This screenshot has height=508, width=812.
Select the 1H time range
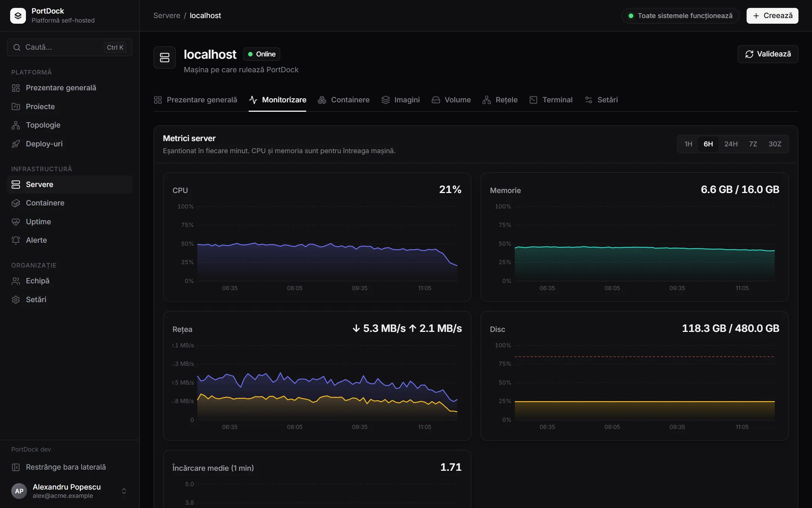(688, 144)
